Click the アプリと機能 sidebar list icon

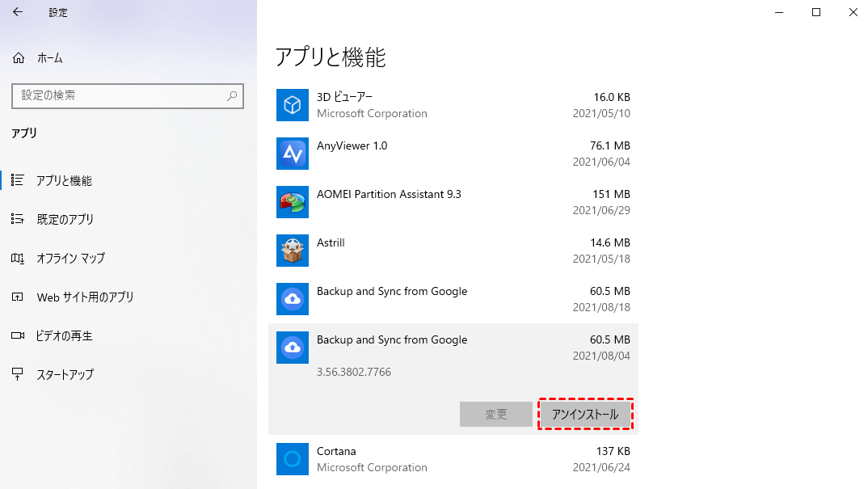pos(18,180)
